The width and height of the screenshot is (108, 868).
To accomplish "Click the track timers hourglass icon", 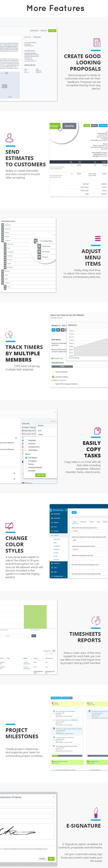I will pos(9,335).
